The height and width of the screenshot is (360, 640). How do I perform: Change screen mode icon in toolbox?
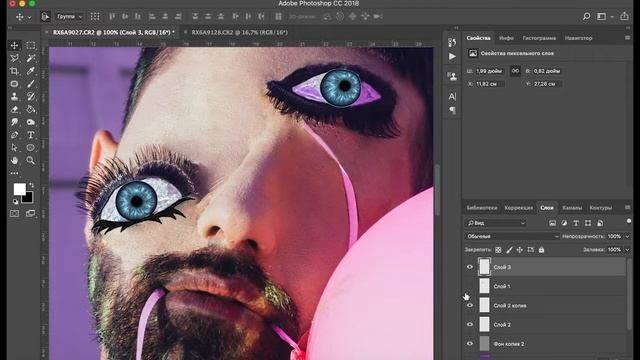31,213
